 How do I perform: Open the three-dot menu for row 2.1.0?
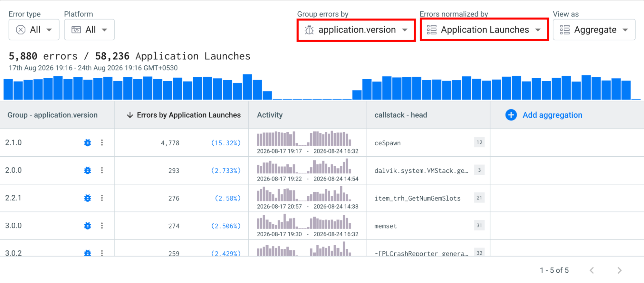coord(102,142)
